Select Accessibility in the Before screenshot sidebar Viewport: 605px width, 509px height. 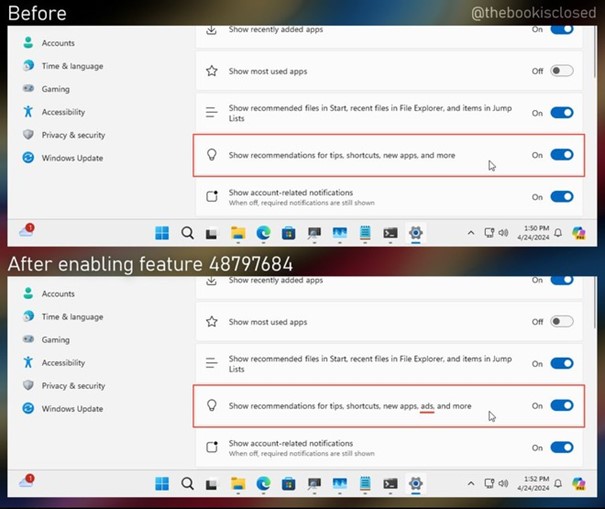54,112
